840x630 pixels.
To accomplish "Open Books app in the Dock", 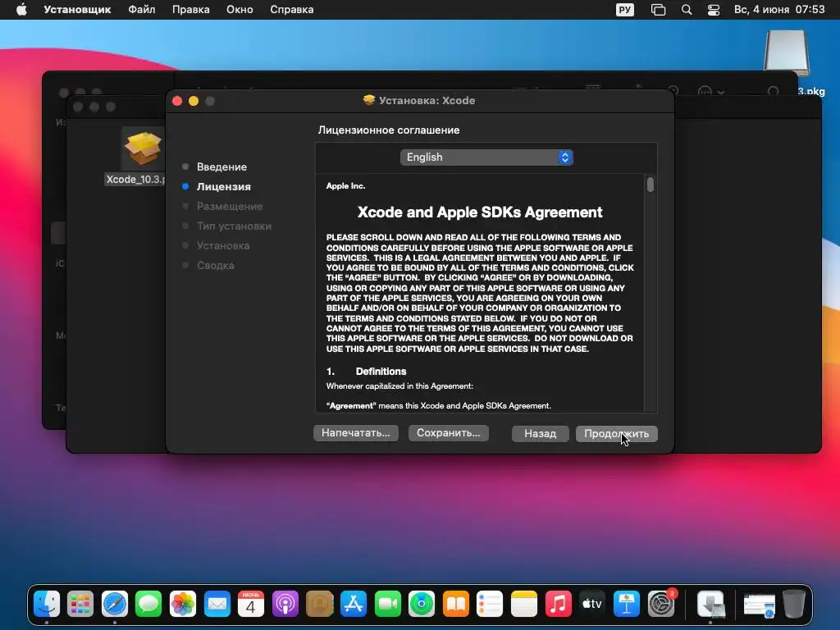I will tap(456, 604).
